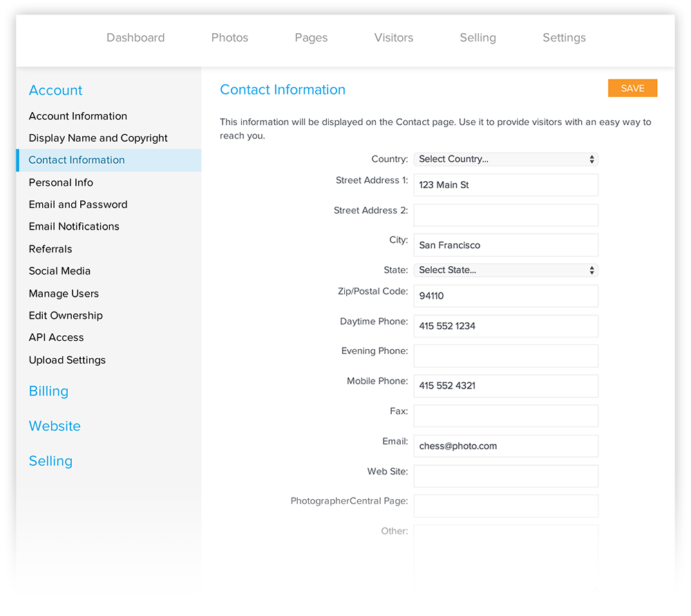Click the Zip/Postal Code field
This screenshot has height=616, width=691.
tap(506, 296)
